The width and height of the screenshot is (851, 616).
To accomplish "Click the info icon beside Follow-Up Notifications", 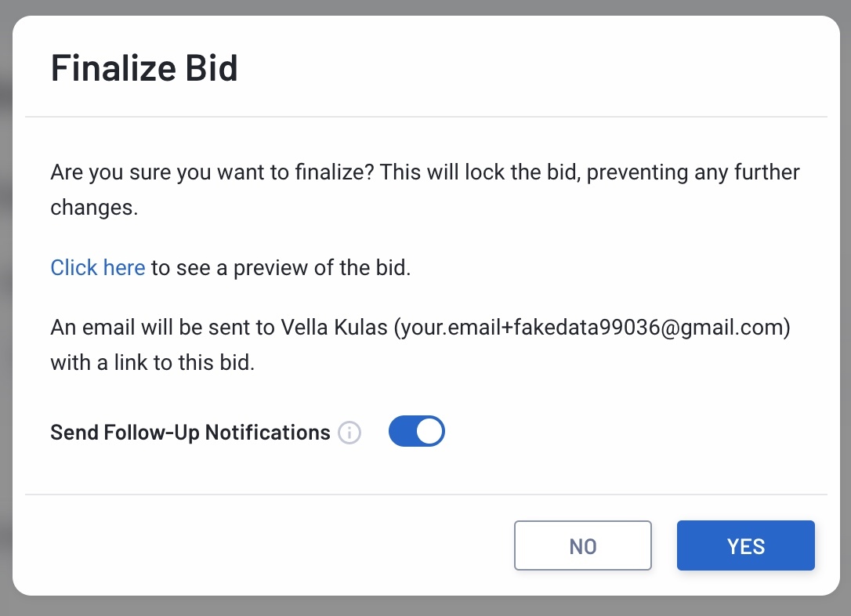I will 349,433.
